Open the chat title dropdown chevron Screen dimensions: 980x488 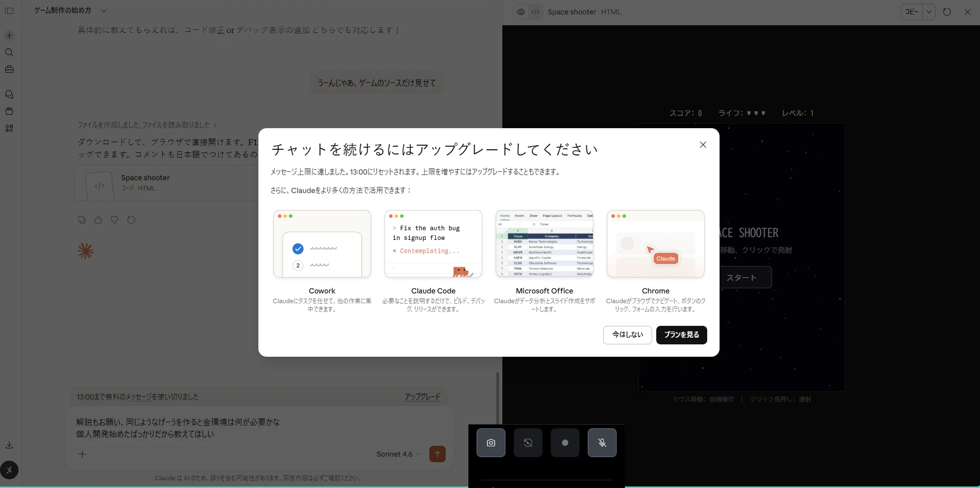[104, 10]
